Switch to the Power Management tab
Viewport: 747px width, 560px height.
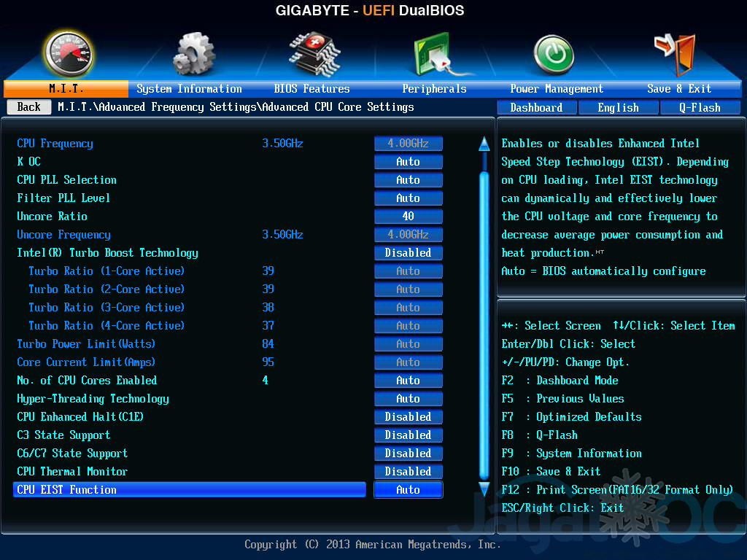tap(556, 89)
